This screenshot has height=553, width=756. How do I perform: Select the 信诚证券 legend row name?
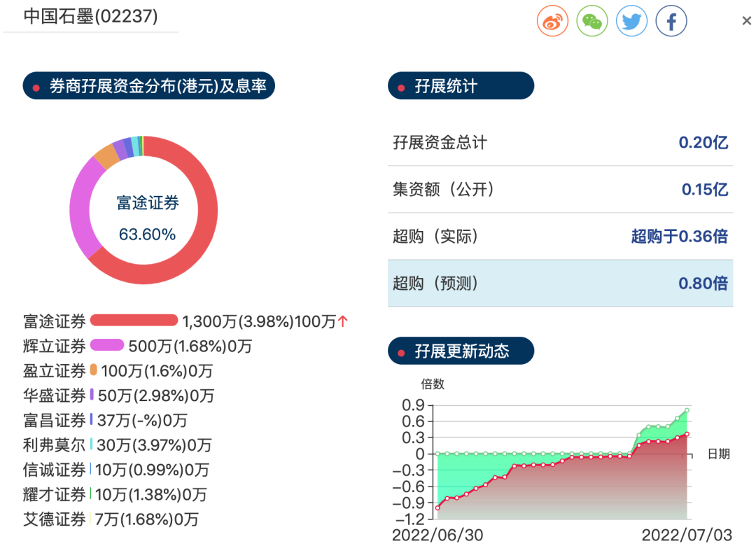[x=55, y=470]
